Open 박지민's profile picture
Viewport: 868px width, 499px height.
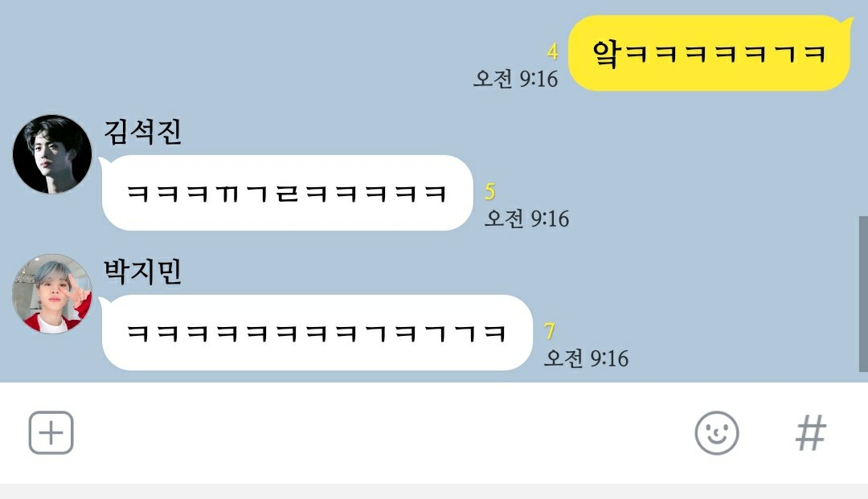[x=52, y=294]
